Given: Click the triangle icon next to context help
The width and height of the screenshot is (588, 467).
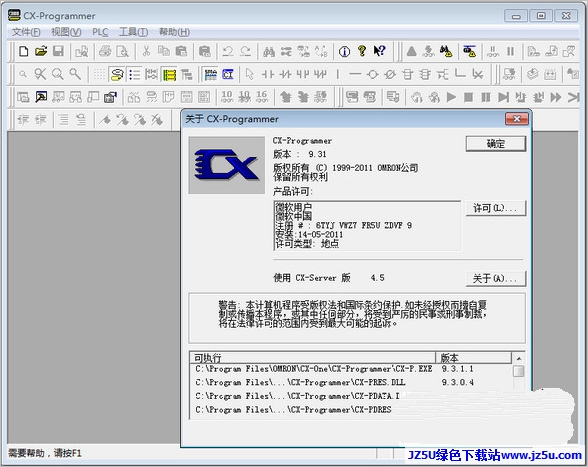Looking at the screenshot, I should point(411,51).
